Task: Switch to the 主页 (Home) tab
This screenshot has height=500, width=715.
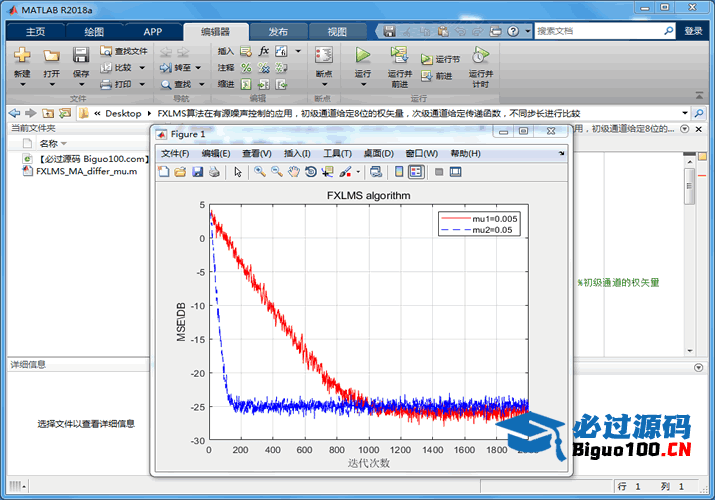Action: pyautogui.click(x=36, y=31)
